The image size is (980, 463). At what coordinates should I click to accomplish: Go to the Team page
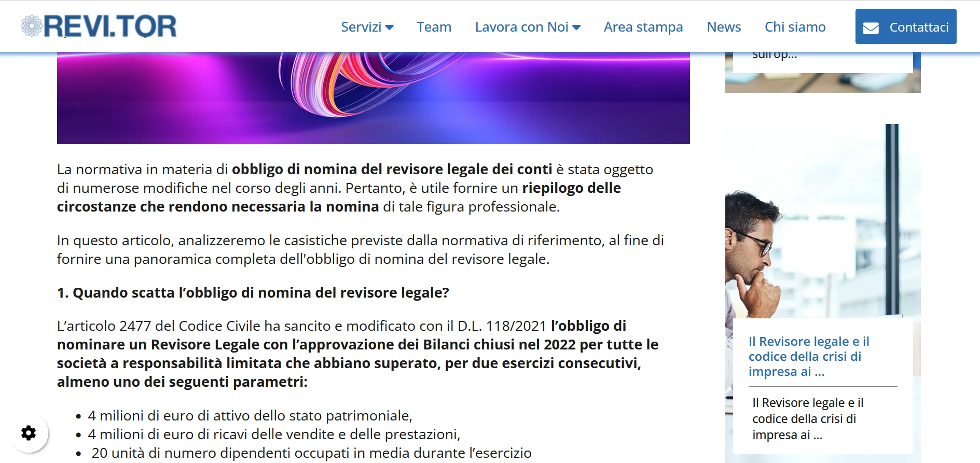(434, 27)
